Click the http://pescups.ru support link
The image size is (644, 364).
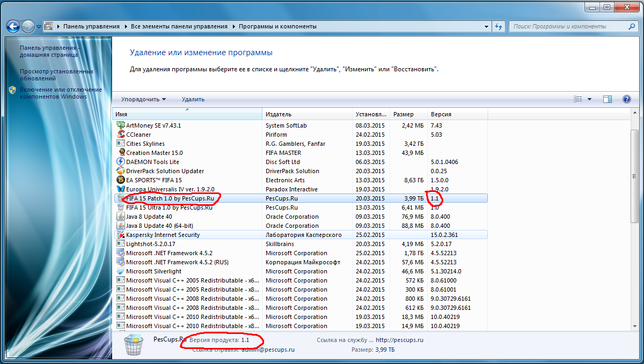click(x=400, y=340)
